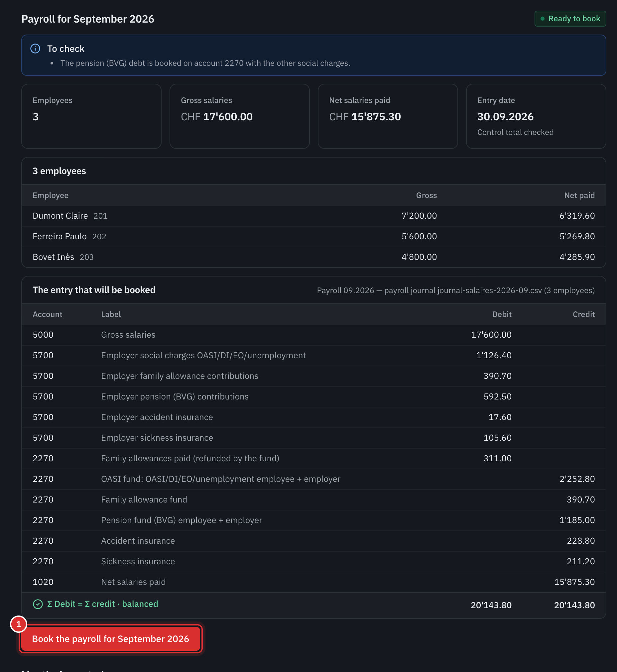Click the info icon beside To check
The image size is (617, 672).
[x=35, y=49]
